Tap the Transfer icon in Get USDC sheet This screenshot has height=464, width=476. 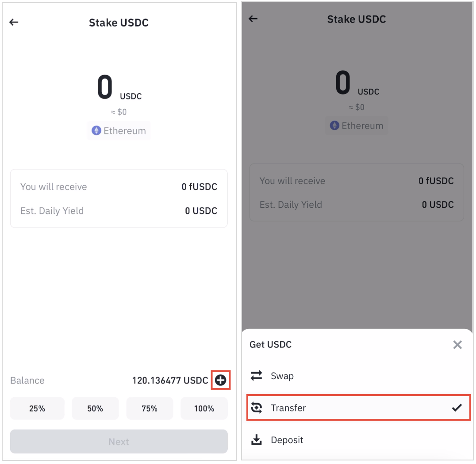(x=257, y=408)
